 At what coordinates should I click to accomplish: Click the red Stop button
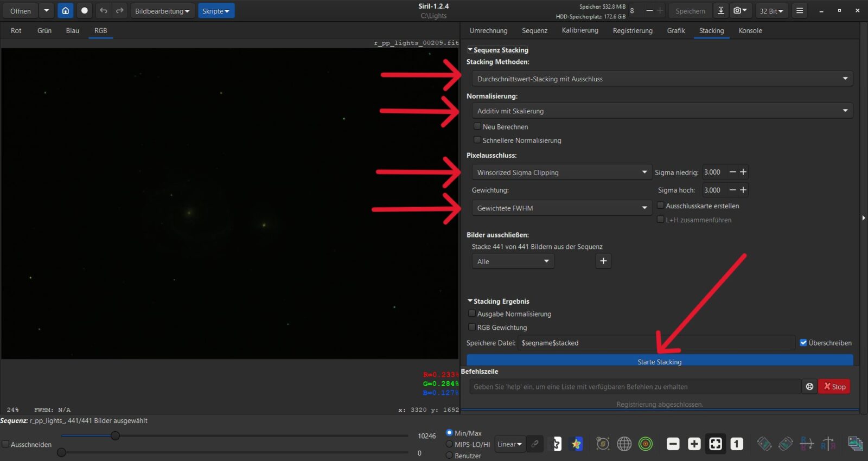[x=834, y=387]
